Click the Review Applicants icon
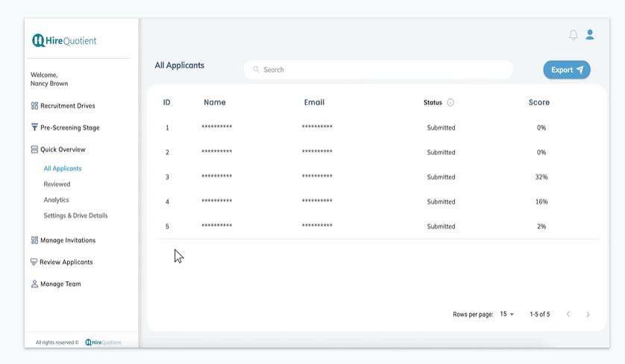 point(34,262)
